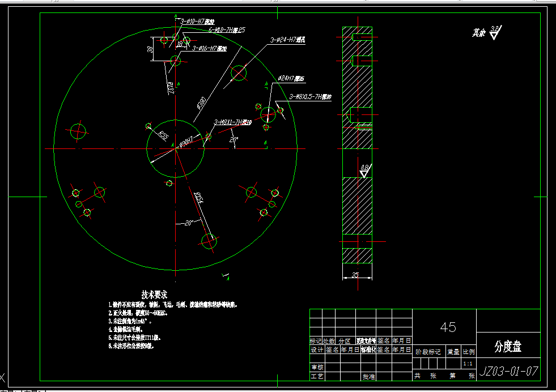The image size is (556, 392).
Task: Click the part name '分度盘'
Action: point(508,346)
